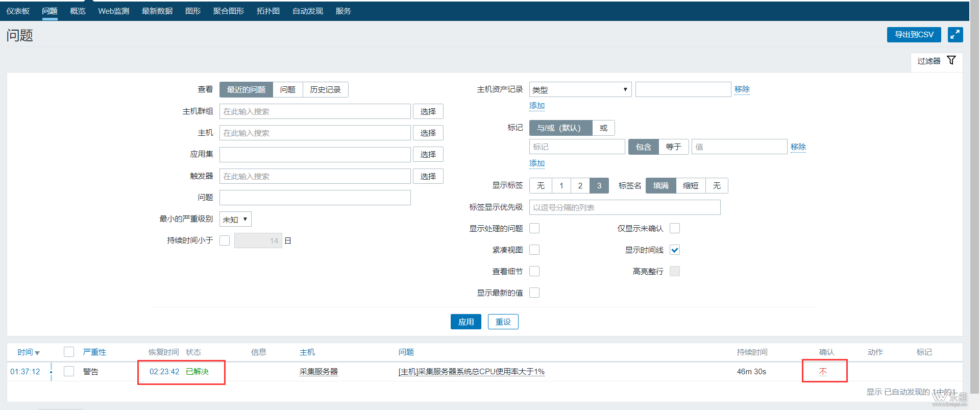The image size is (980, 410).
Task: Open 服务 menu
Action: [343, 11]
